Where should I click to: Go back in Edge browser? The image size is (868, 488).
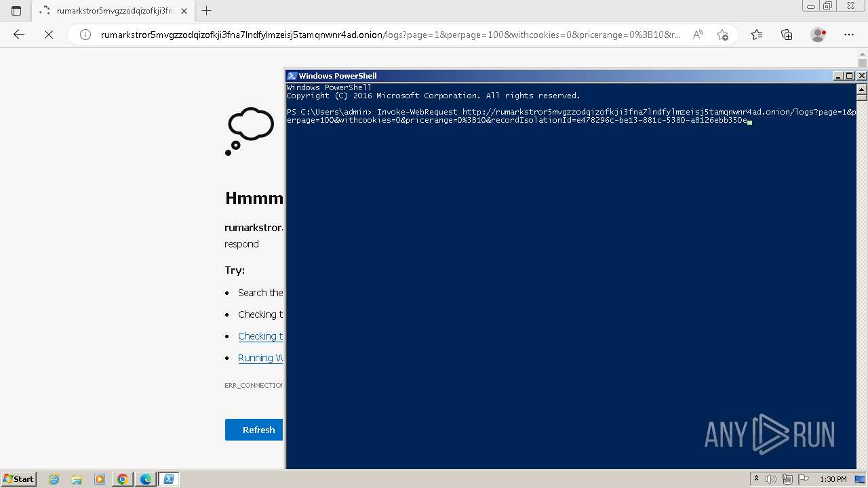(x=19, y=35)
